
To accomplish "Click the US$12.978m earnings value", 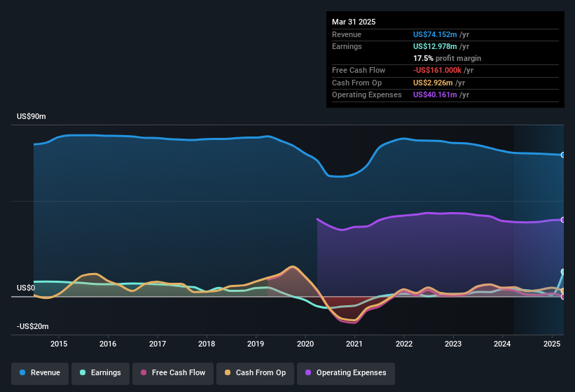I will click(x=435, y=46).
